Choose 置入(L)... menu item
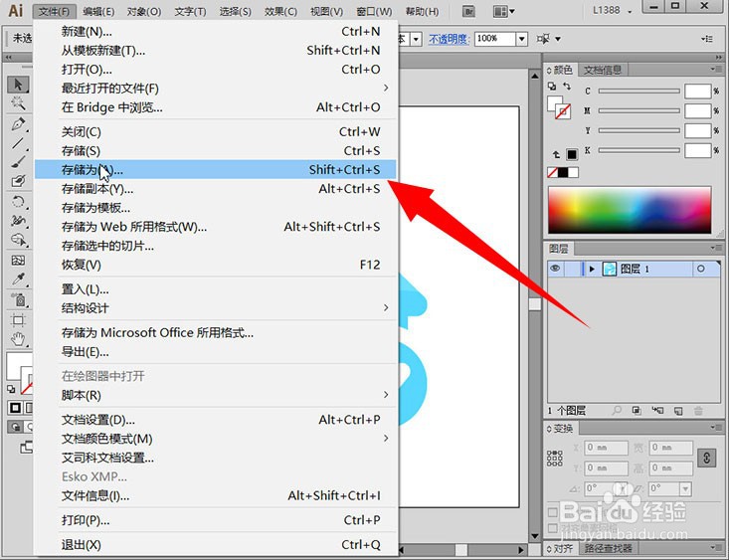Image resolution: width=729 pixels, height=560 pixels. (216, 289)
